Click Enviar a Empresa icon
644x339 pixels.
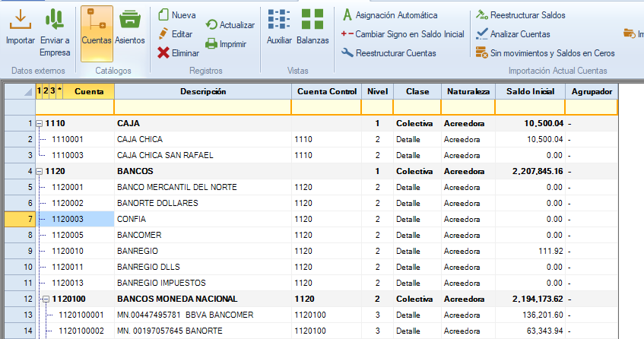coord(55,21)
